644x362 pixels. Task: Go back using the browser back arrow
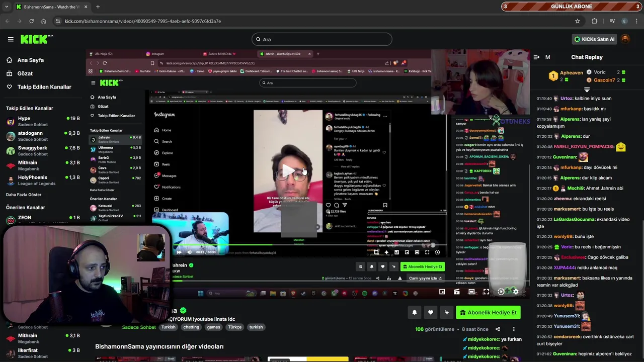[7, 21]
